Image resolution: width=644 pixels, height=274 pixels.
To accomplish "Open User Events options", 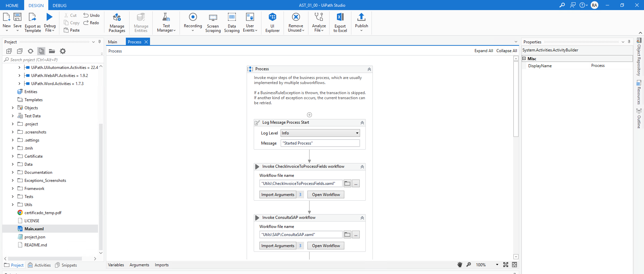I will point(250,23).
